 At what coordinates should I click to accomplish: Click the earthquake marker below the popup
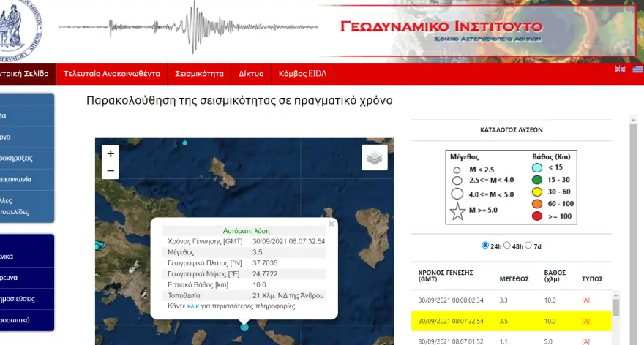(244, 327)
